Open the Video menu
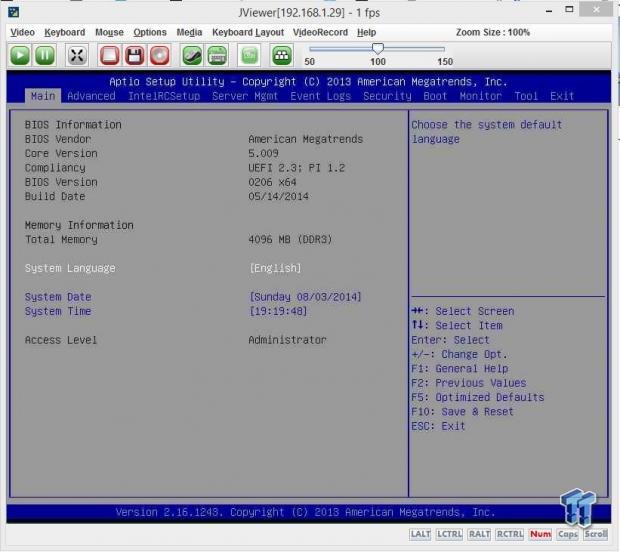This screenshot has height=552, width=620. [x=23, y=32]
